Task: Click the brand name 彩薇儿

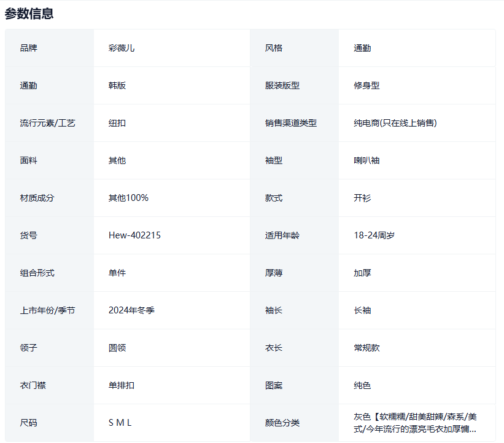Action: coord(122,48)
